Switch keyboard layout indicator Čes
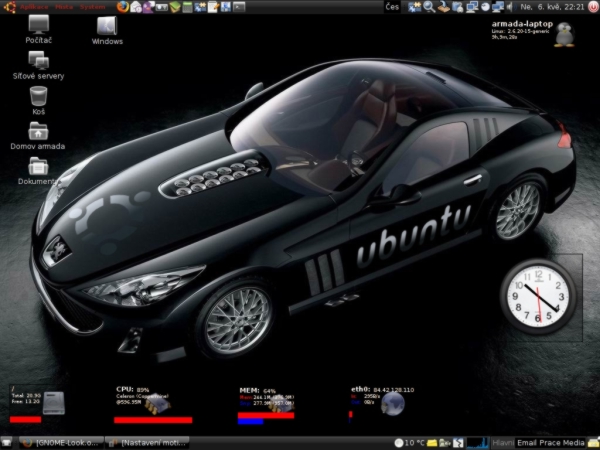Viewport: 600px width, 450px height. (x=392, y=7)
